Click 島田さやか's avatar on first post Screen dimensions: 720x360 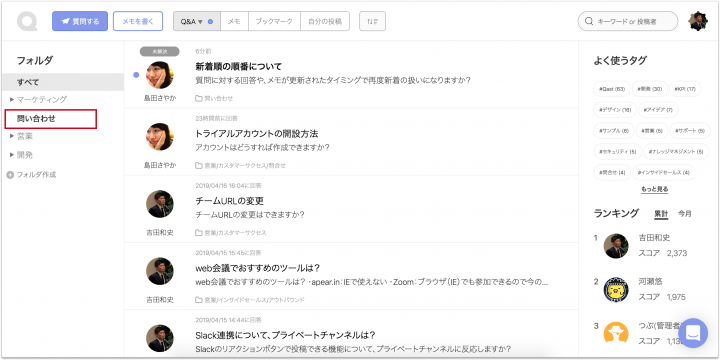click(x=160, y=75)
